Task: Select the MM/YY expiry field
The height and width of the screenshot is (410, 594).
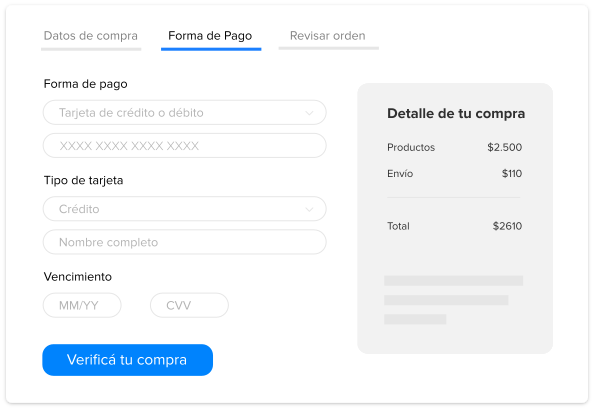Action: (82, 305)
